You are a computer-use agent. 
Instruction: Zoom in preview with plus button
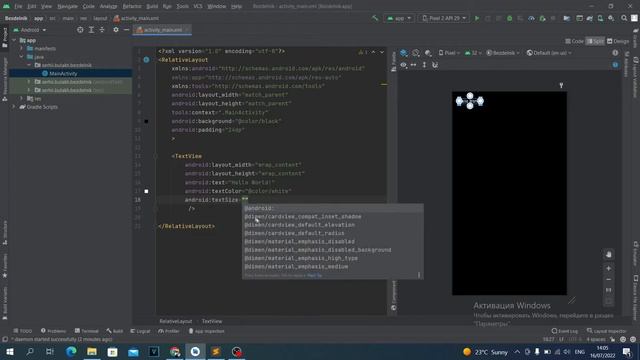609,269
